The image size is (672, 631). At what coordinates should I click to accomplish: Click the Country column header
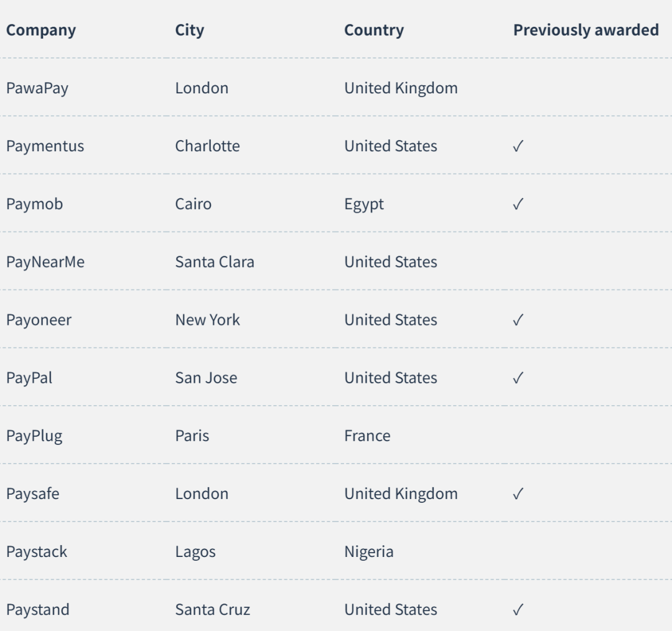374,30
